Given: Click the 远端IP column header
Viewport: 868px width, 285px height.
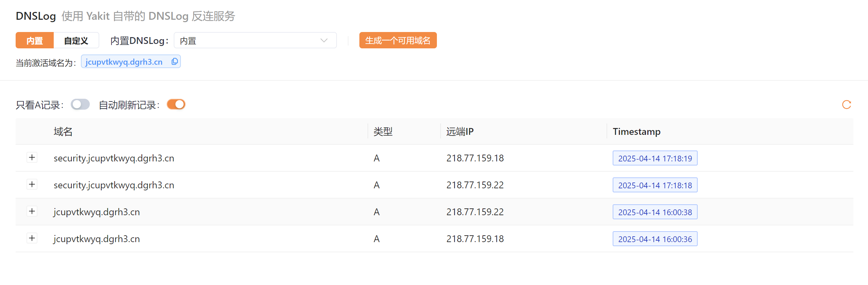Looking at the screenshot, I should 460,131.
